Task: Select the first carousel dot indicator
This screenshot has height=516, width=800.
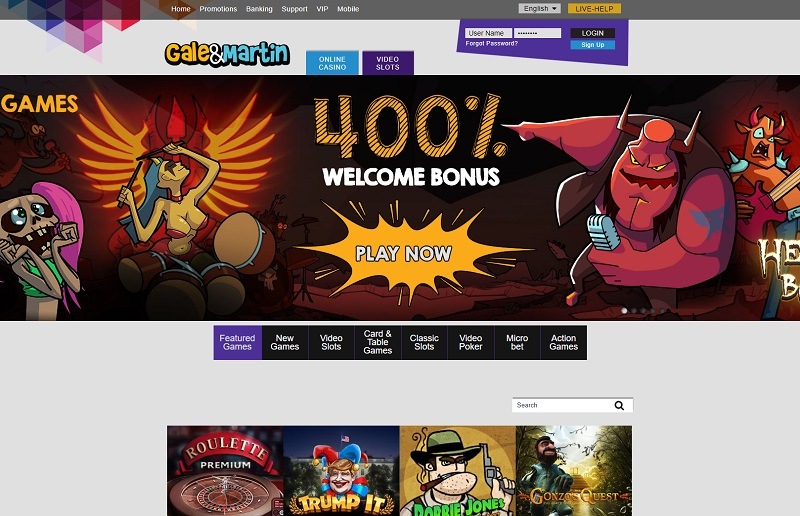Action: pyautogui.click(x=624, y=310)
